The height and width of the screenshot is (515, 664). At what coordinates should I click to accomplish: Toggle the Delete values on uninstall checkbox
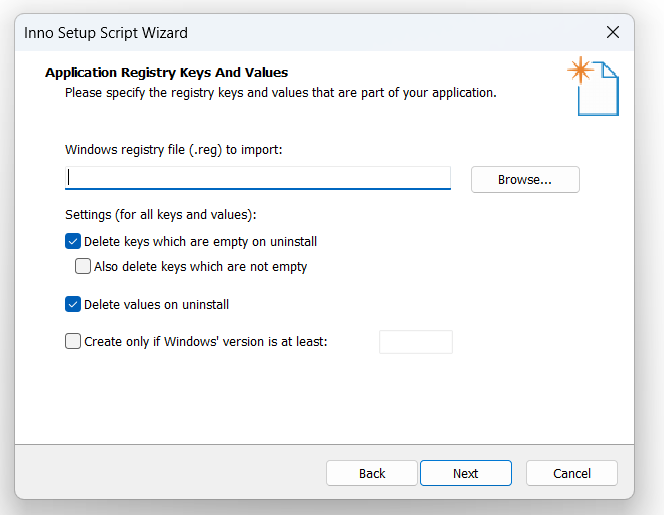pos(73,304)
